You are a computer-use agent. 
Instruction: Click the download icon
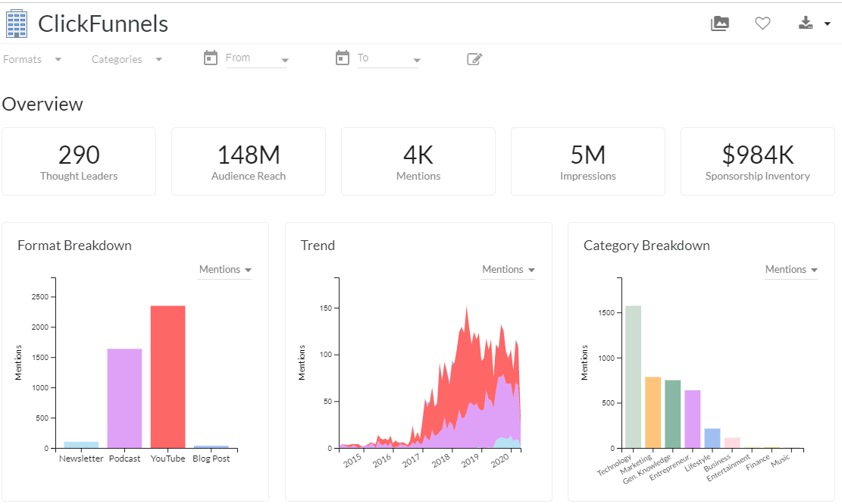[806, 23]
